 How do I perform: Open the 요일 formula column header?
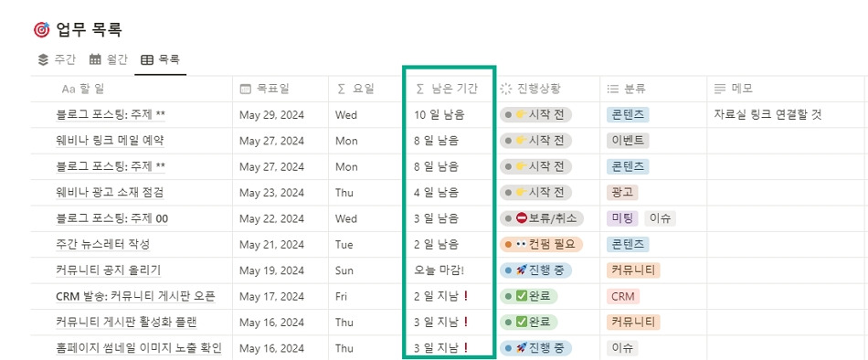point(365,89)
